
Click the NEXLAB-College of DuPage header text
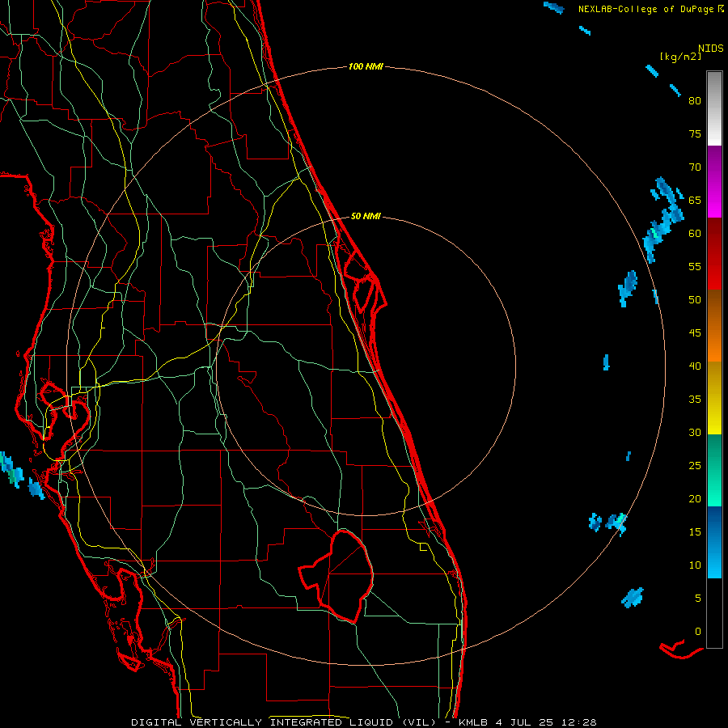tap(646, 9)
